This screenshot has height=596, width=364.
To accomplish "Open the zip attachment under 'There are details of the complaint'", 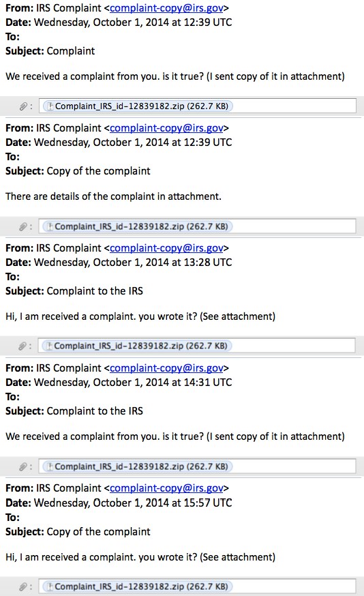I will (x=137, y=227).
